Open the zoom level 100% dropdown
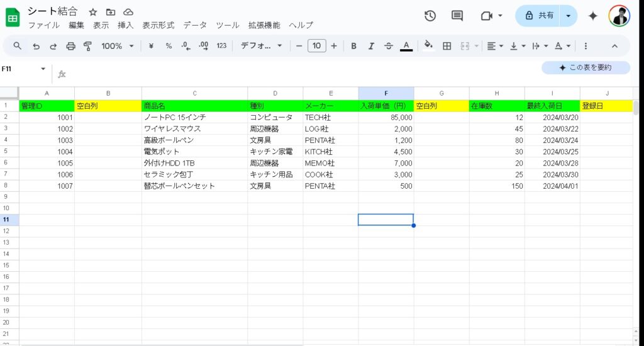The height and width of the screenshot is (346, 644). [x=118, y=46]
